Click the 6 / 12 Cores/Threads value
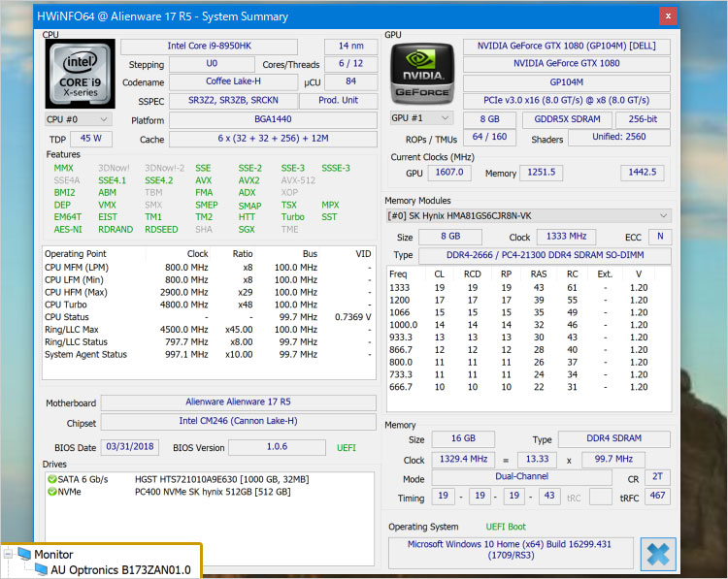This screenshot has height=579, width=728. coord(351,64)
